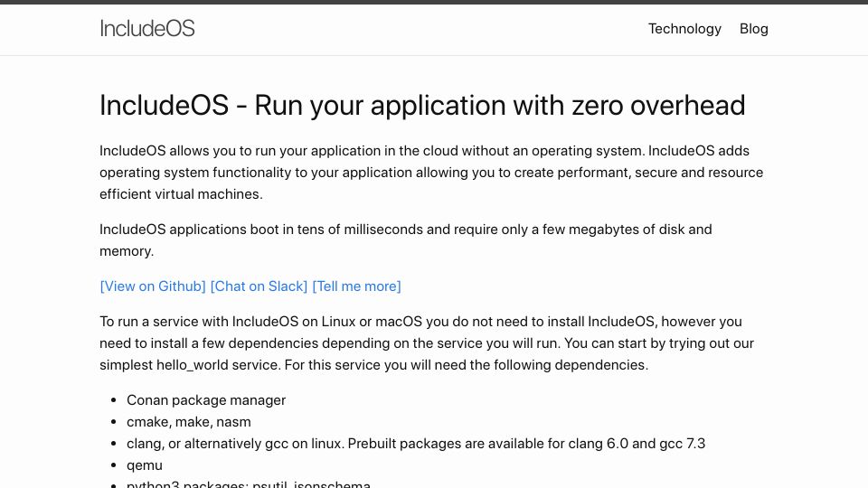Follow the View on Github link
The image size is (868, 488).
tap(153, 286)
